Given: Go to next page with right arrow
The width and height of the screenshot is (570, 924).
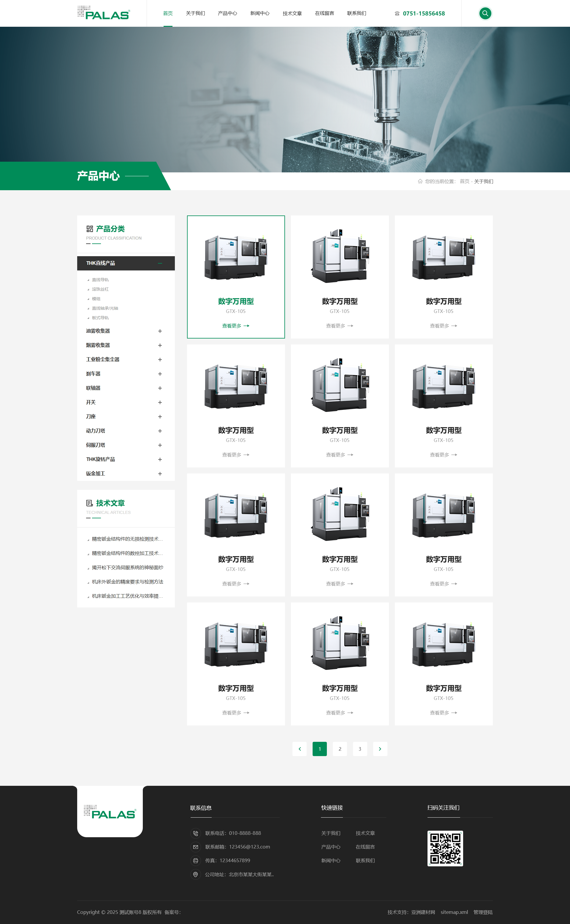Looking at the screenshot, I should coord(380,749).
